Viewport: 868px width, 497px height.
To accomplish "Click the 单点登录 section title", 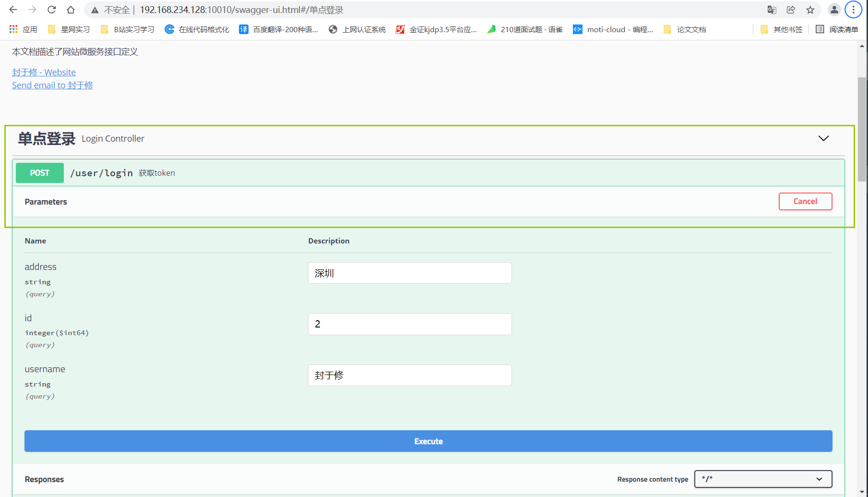I will 47,138.
